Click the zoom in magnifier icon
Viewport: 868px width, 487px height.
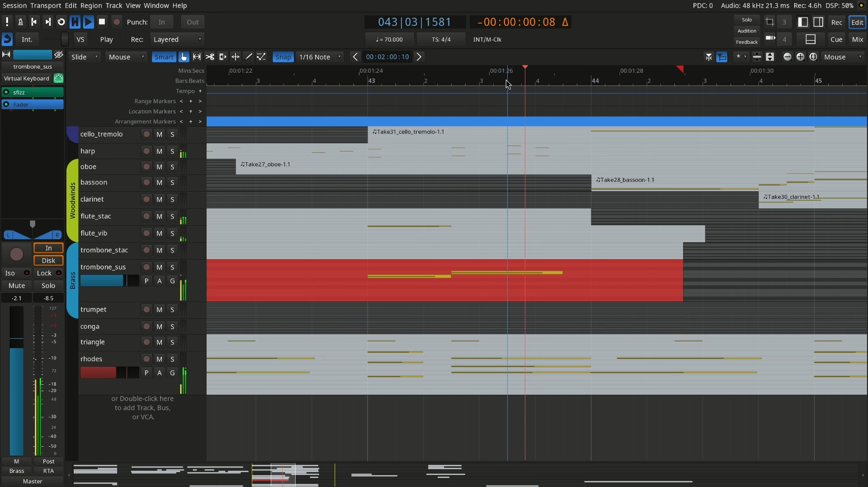800,57
